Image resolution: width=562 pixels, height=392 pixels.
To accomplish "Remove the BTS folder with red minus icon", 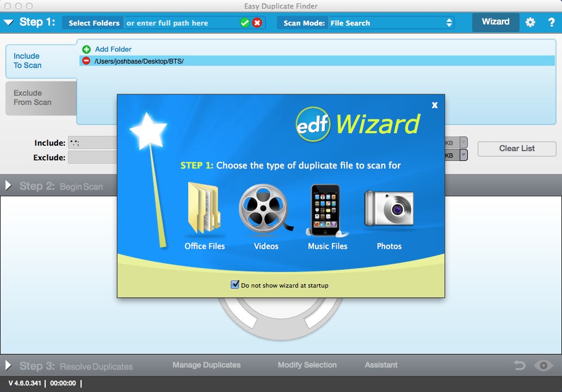I will [x=86, y=60].
